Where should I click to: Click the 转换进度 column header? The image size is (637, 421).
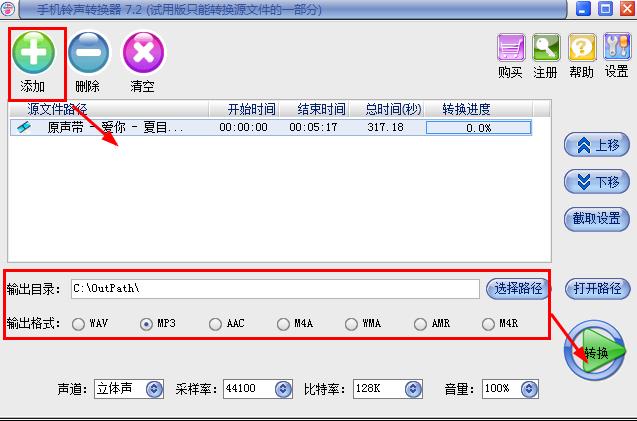point(478,109)
